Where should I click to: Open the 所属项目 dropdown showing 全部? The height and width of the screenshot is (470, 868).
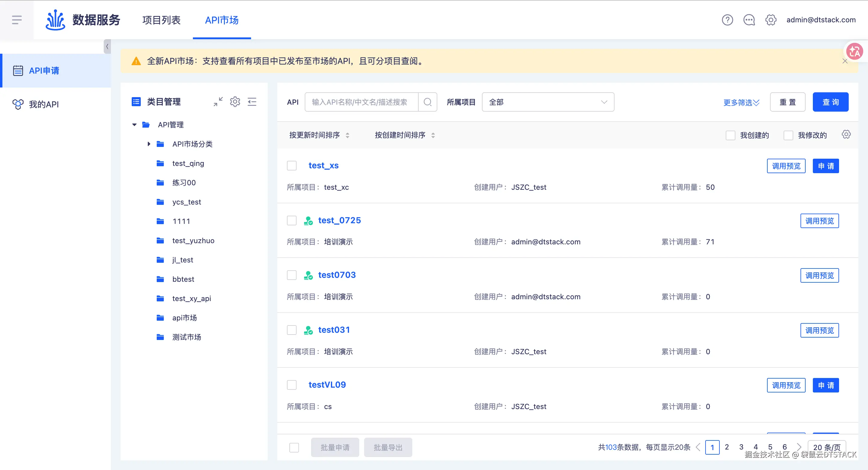pos(548,102)
